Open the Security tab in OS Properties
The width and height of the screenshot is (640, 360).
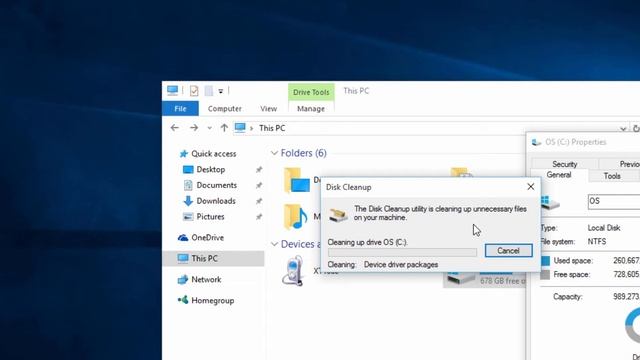(x=564, y=164)
